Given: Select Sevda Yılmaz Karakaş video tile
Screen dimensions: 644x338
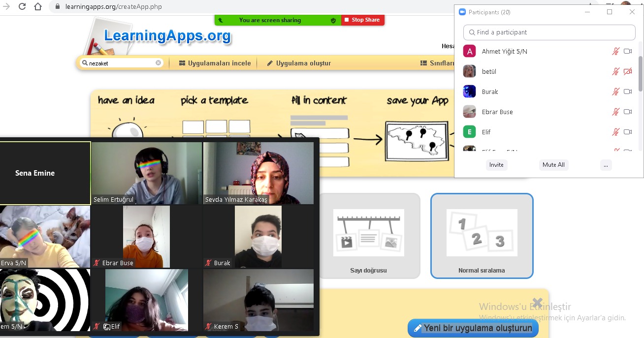Looking at the screenshot, I should tap(258, 173).
